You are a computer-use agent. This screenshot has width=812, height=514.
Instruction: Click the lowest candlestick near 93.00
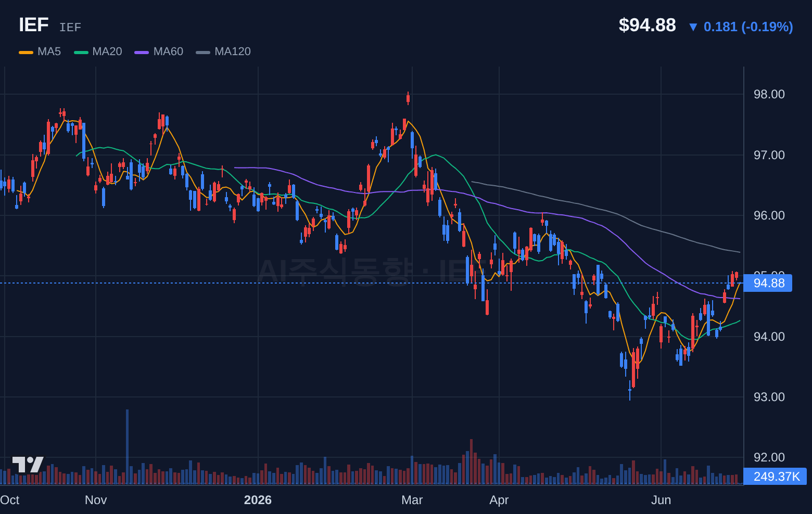pos(630,390)
